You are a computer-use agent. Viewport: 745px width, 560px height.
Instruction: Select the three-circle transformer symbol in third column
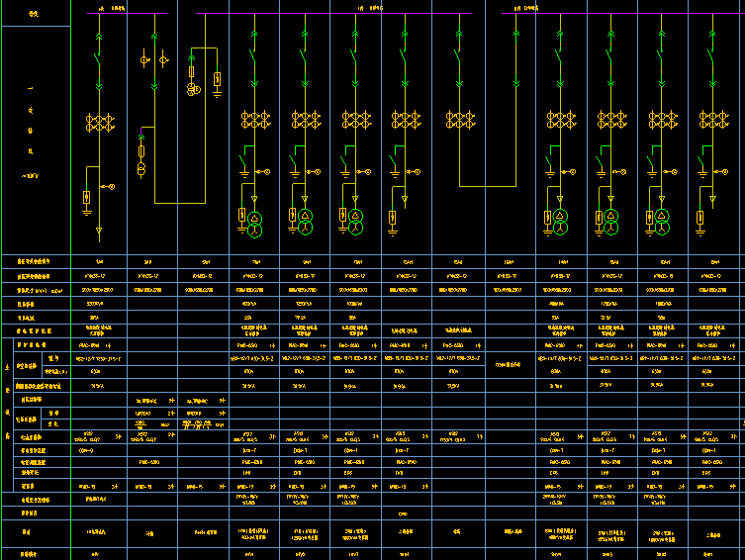194,90
